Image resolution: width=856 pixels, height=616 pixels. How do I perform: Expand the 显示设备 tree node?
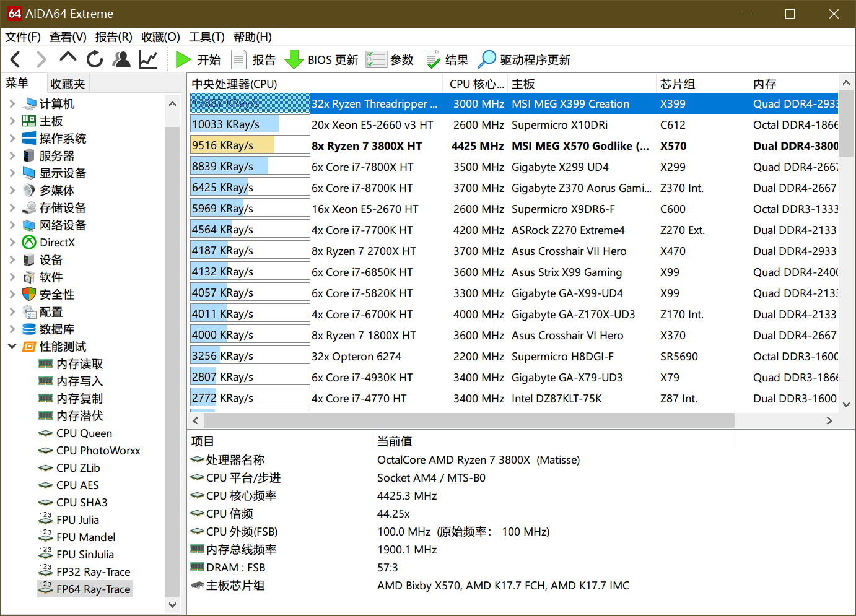[12, 173]
